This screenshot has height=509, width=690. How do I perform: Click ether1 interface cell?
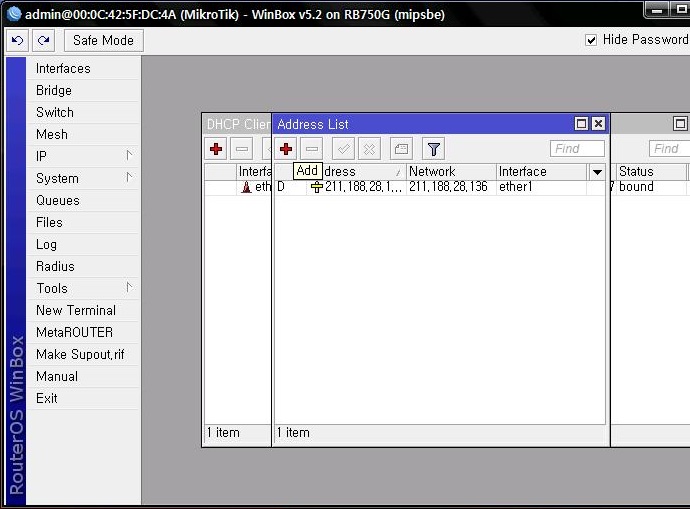click(515, 187)
